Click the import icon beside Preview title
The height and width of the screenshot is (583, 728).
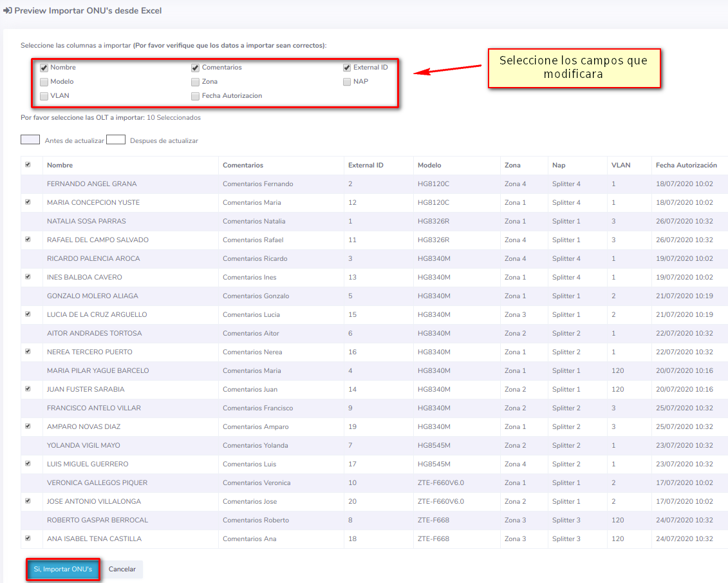point(7,11)
